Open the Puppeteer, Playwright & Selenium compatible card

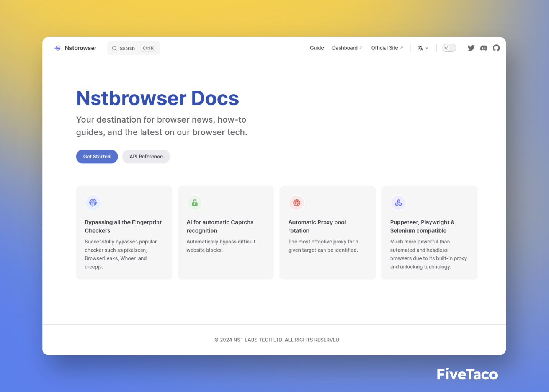(430, 233)
